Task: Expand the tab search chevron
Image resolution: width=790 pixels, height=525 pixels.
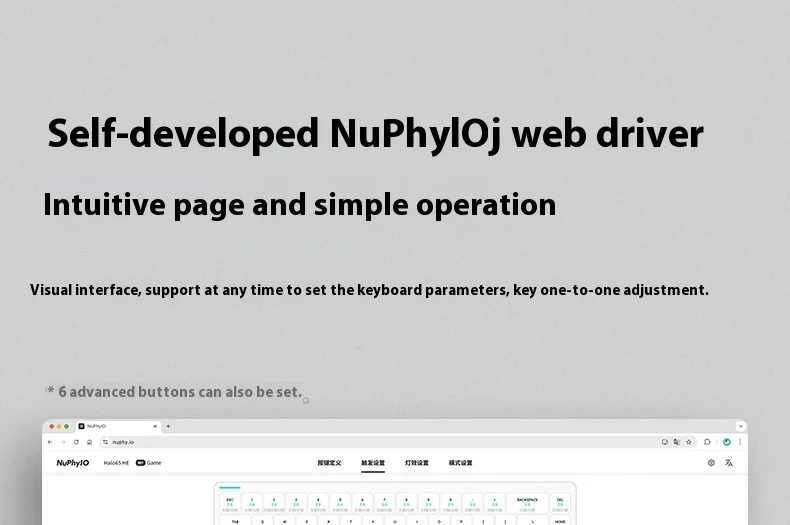Action: click(741, 426)
